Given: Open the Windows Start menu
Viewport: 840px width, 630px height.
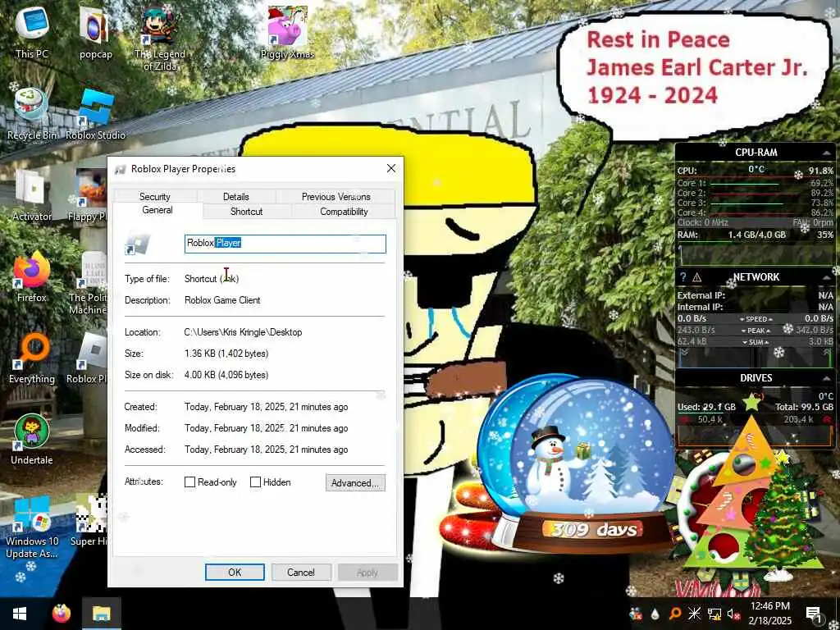Looking at the screenshot, I should click(x=20, y=614).
